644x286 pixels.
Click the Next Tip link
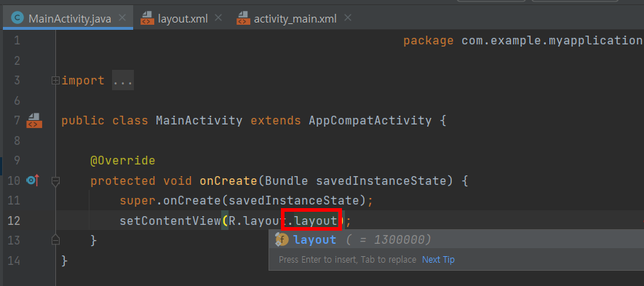click(x=438, y=260)
